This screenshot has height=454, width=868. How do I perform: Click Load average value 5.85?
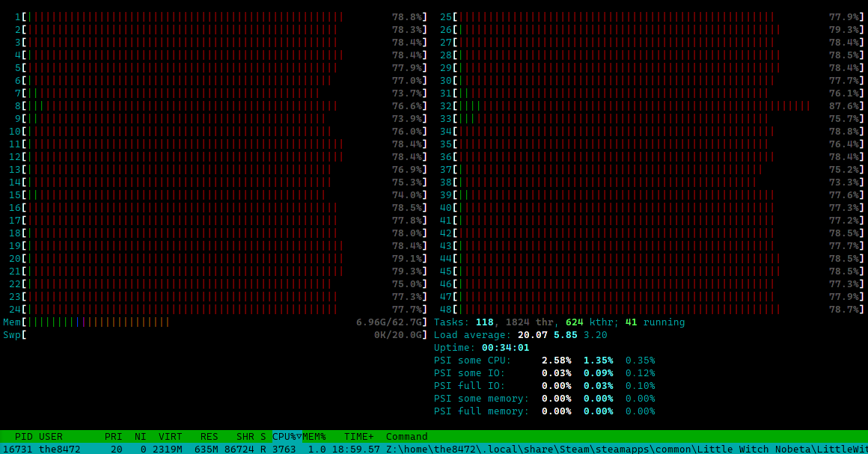pos(565,335)
